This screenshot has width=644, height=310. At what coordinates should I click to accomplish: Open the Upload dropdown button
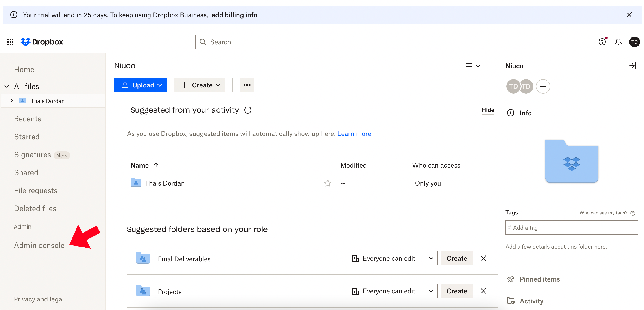[x=141, y=85]
